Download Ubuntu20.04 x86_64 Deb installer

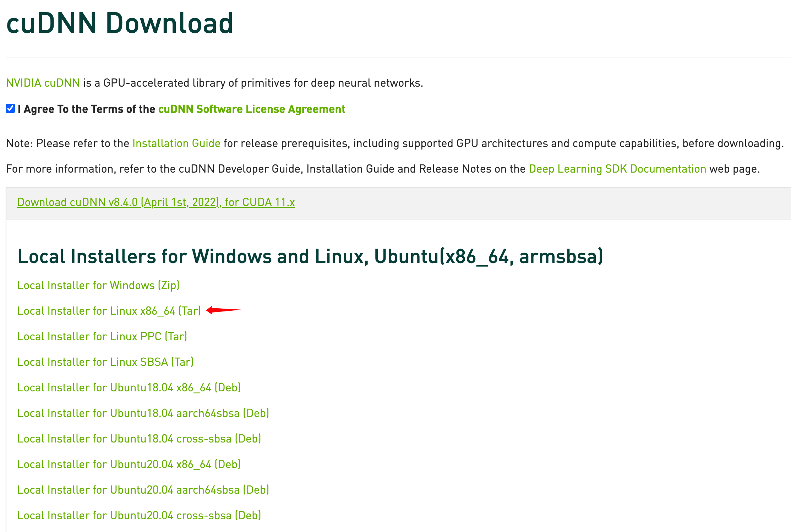point(129,464)
